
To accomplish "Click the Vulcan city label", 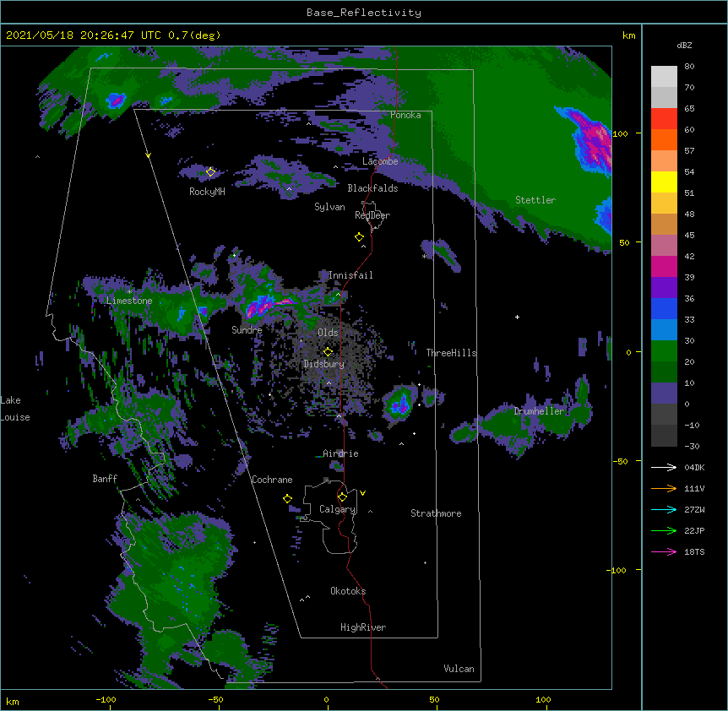I will click(x=459, y=669).
